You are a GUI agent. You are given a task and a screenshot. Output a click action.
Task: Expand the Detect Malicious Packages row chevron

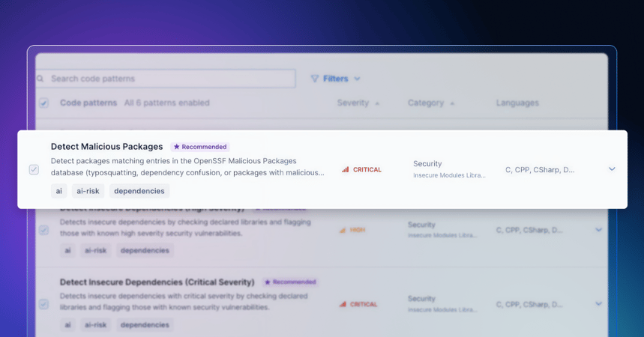coord(612,169)
